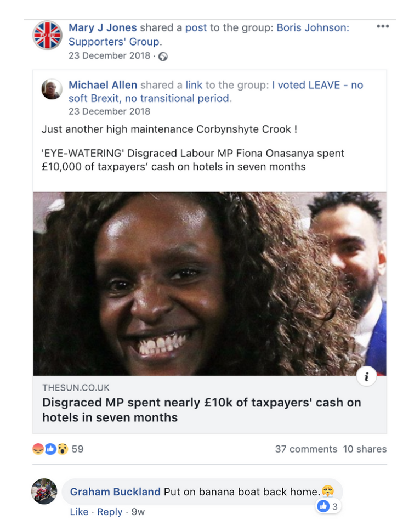The width and height of the screenshot is (420, 531).
Task: Click the article preview photo
Action: click(209, 284)
